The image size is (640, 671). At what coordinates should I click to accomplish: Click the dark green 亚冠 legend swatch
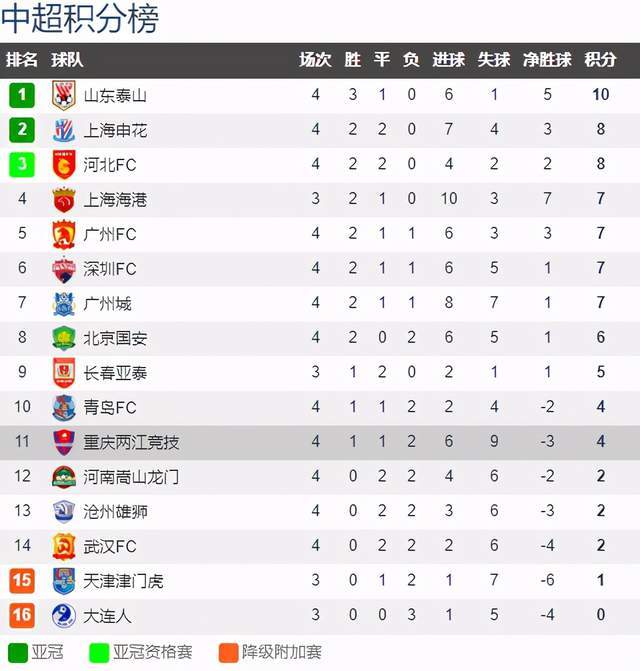18,653
